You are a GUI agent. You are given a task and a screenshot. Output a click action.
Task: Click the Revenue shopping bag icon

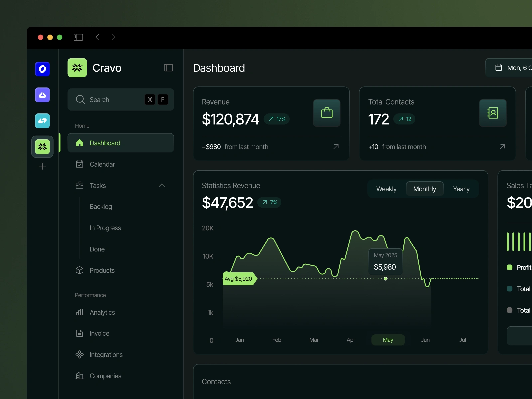point(327,113)
